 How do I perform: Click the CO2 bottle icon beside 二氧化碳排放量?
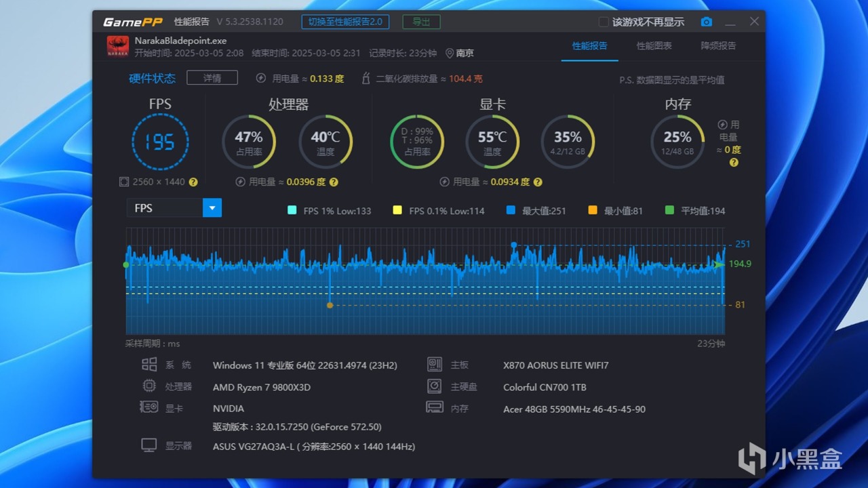tap(366, 78)
